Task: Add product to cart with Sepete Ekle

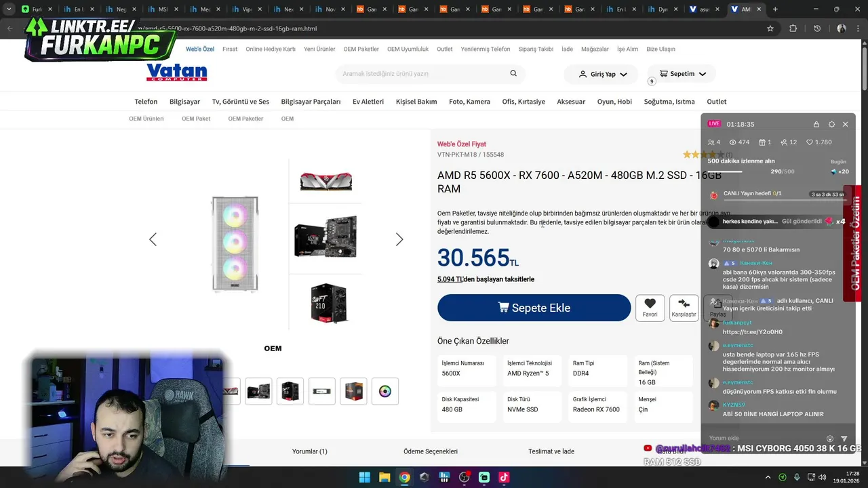Action: click(534, 308)
